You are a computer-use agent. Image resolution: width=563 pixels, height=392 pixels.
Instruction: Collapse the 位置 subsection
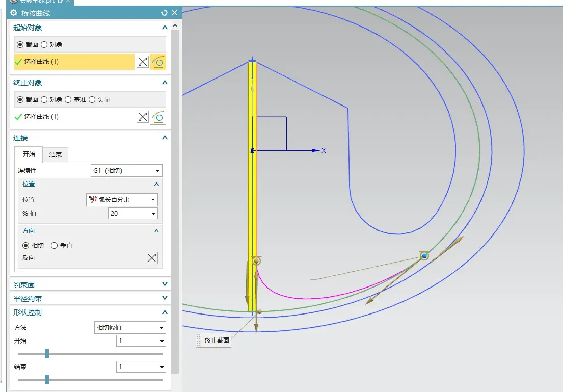156,184
